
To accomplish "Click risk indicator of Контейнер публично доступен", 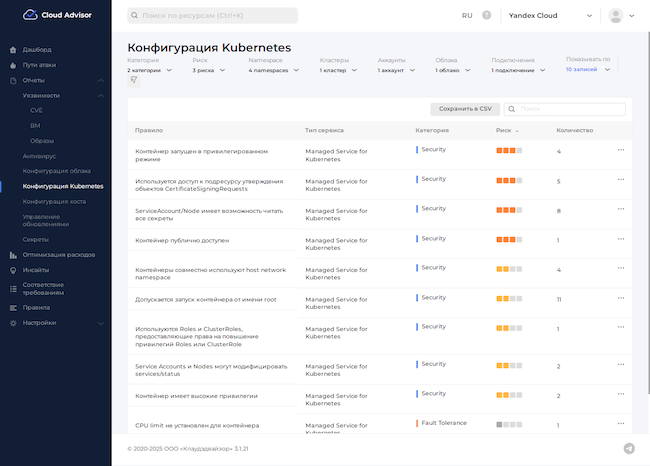I will pos(509,239).
